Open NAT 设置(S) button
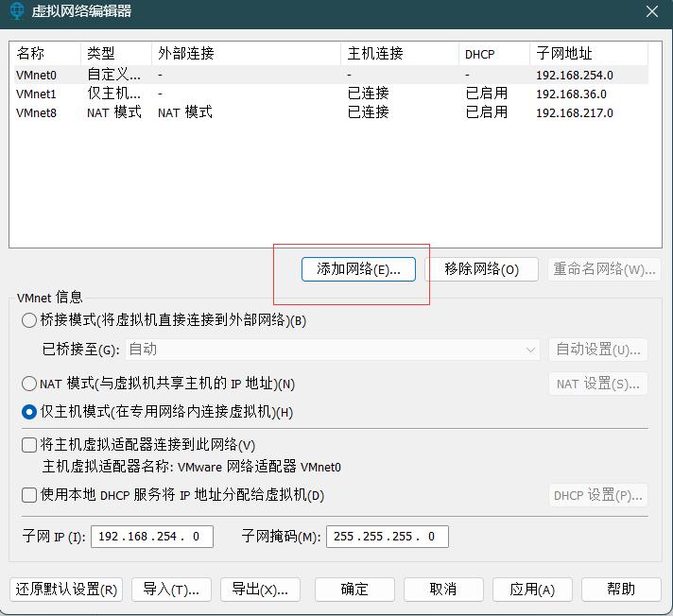Image resolution: width=673 pixels, height=616 pixels. (x=598, y=384)
